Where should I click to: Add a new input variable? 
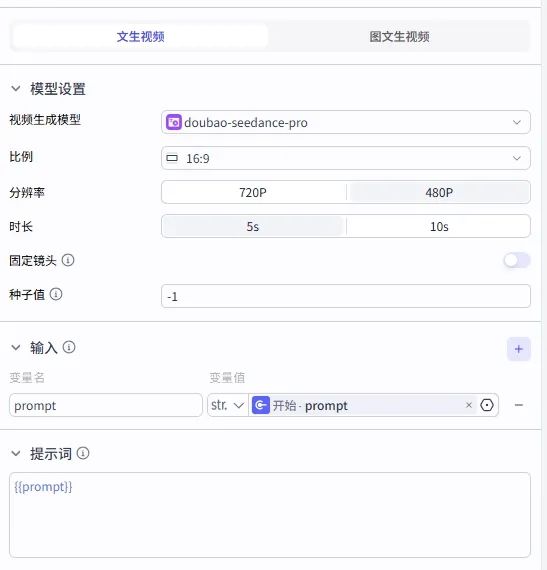519,349
